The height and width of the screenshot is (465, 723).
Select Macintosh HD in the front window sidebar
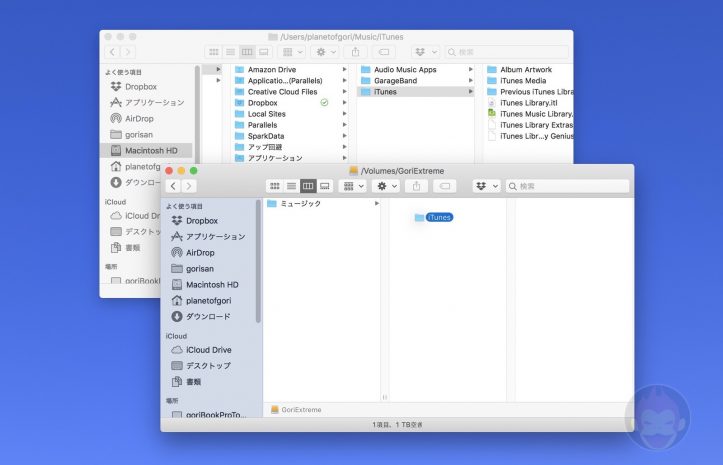pos(211,285)
